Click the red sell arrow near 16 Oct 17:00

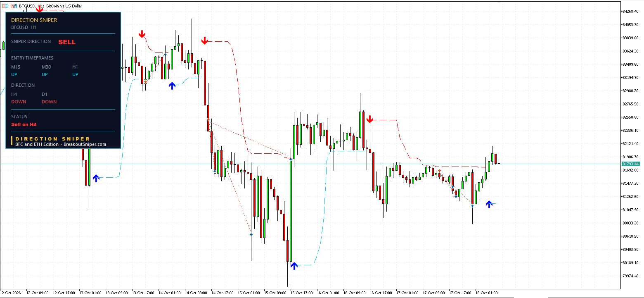pos(370,119)
